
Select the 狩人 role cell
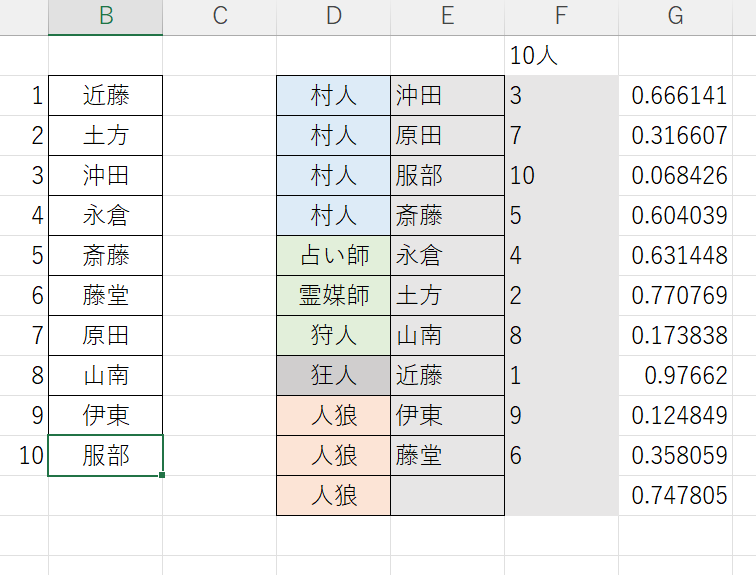333,336
